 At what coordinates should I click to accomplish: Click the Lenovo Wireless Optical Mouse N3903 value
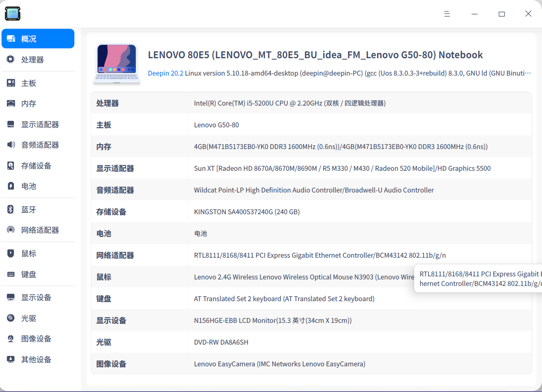pos(304,277)
